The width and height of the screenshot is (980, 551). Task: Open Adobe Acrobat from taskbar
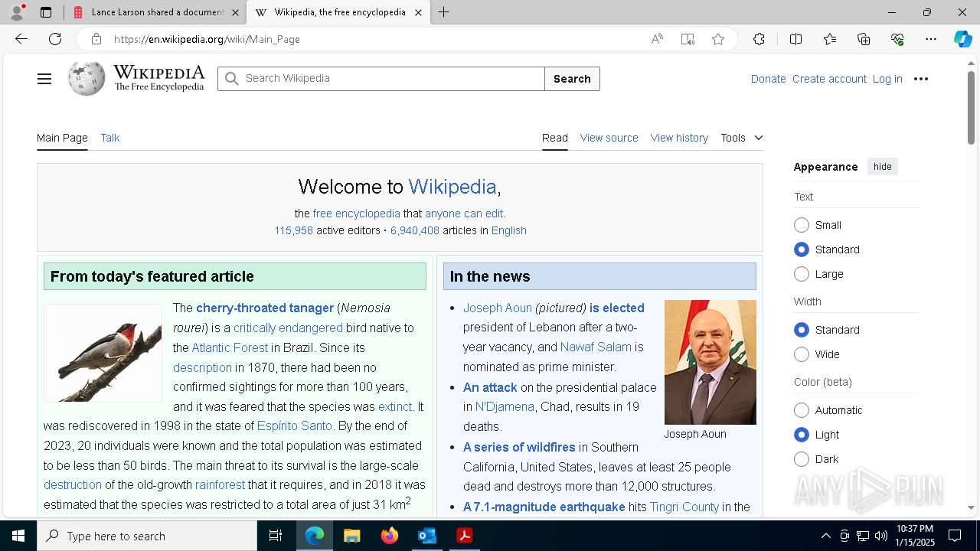tap(464, 536)
